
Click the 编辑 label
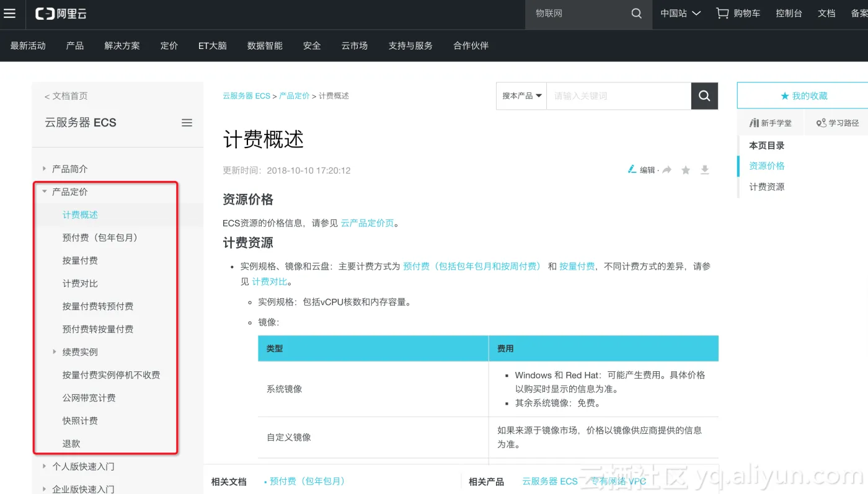(647, 170)
